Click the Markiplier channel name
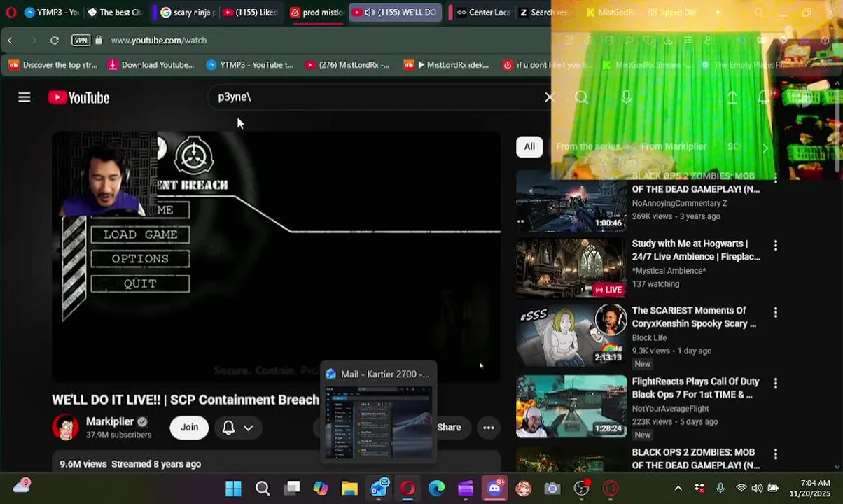The image size is (843, 504). tap(110, 421)
